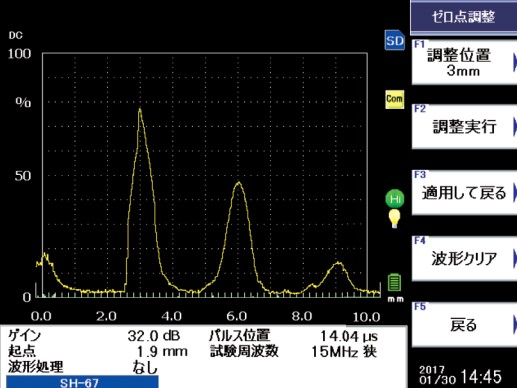The width and height of the screenshot is (517, 388).
Task: Click the green Hi indicator icon
Action: 395,199
